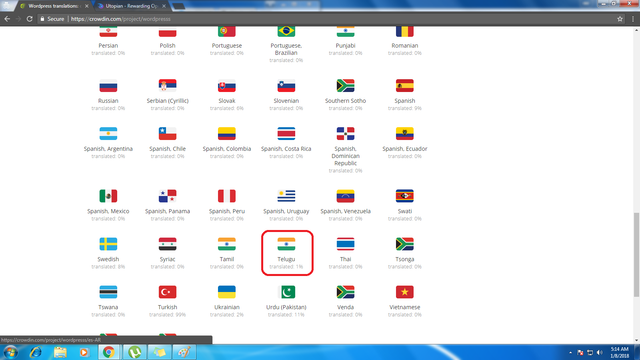Open the Punjabi language link

click(x=345, y=46)
